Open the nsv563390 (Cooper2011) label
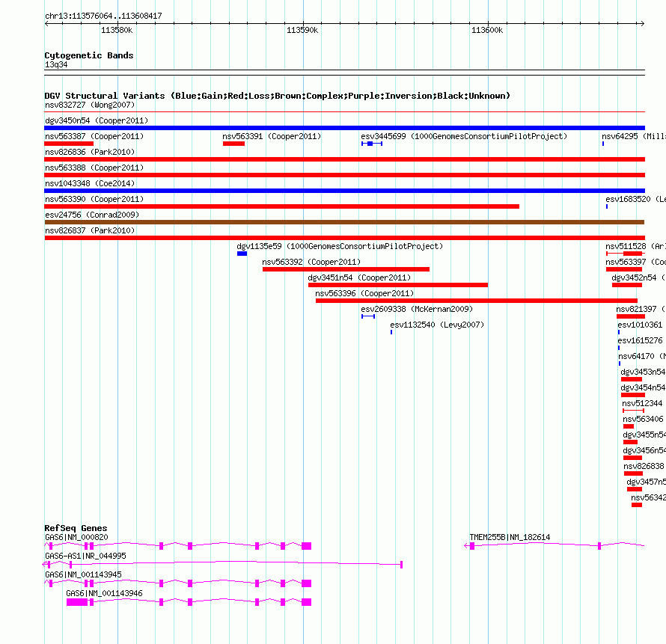The image size is (666, 644). pyautogui.click(x=94, y=199)
